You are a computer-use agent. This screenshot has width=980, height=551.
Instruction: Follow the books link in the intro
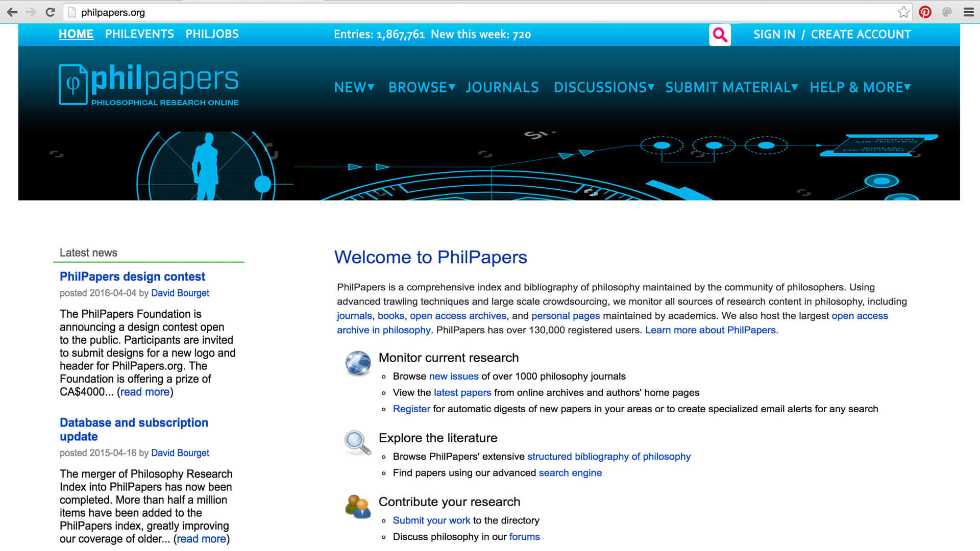point(391,316)
